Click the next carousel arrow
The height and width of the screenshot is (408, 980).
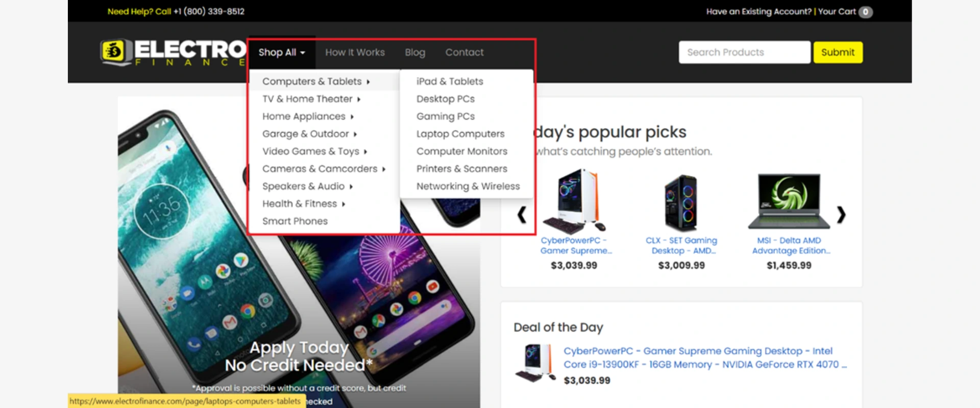coord(841,215)
